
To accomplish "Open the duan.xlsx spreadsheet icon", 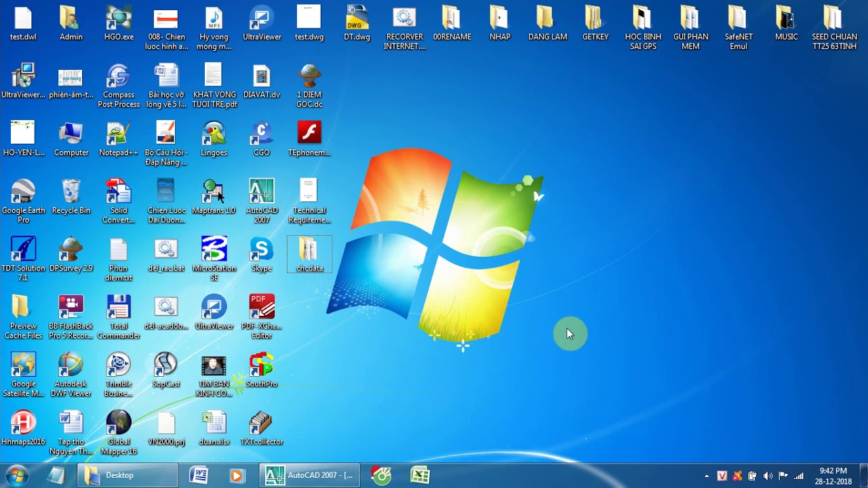I will [214, 428].
